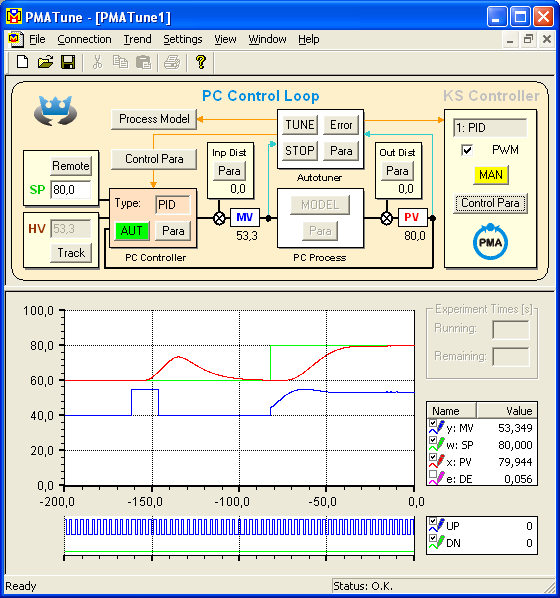560x598 pixels.
Task: Click the Cut scissors icon
Action: coord(98,62)
